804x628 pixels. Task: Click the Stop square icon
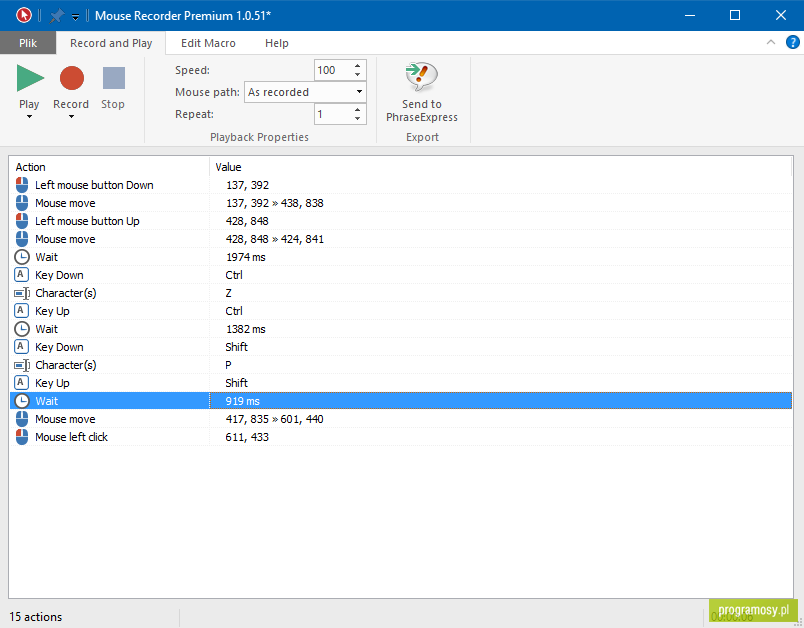(114, 78)
